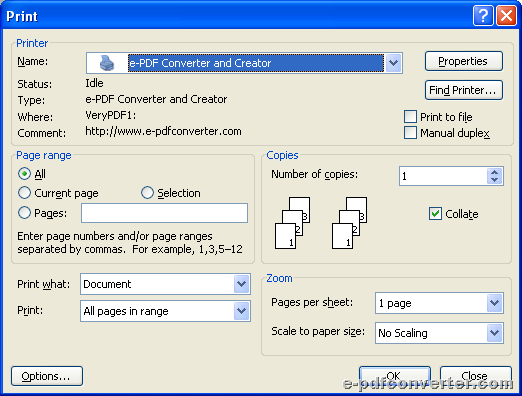Screen dimensions: 522x396
Task: Click the comment URL http://www.e-pdfconverter.com
Action: coord(163,131)
